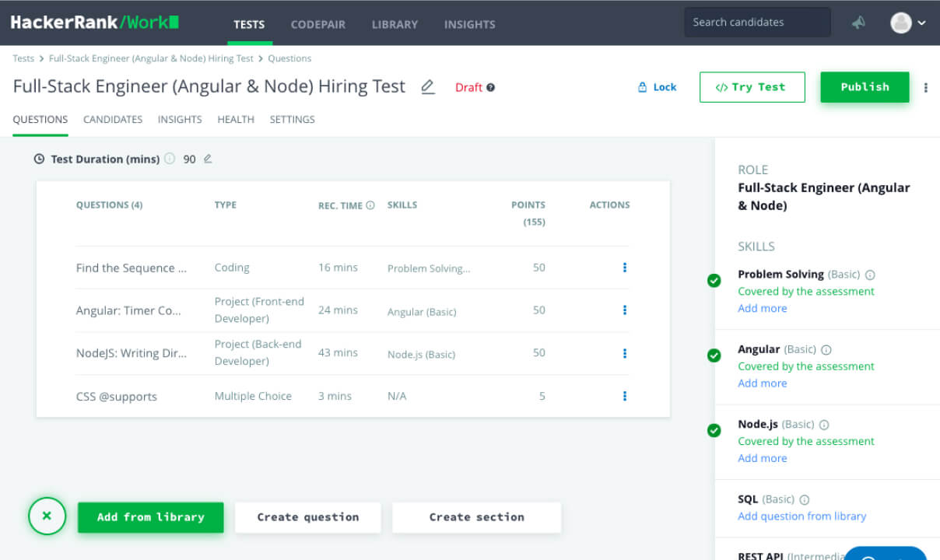Edit the test title pencil icon
The height and width of the screenshot is (560, 940).
coord(427,87)
